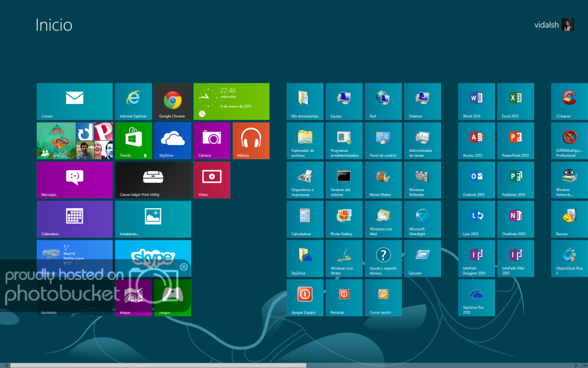Open PowerPoint 2013 tile

515,141
